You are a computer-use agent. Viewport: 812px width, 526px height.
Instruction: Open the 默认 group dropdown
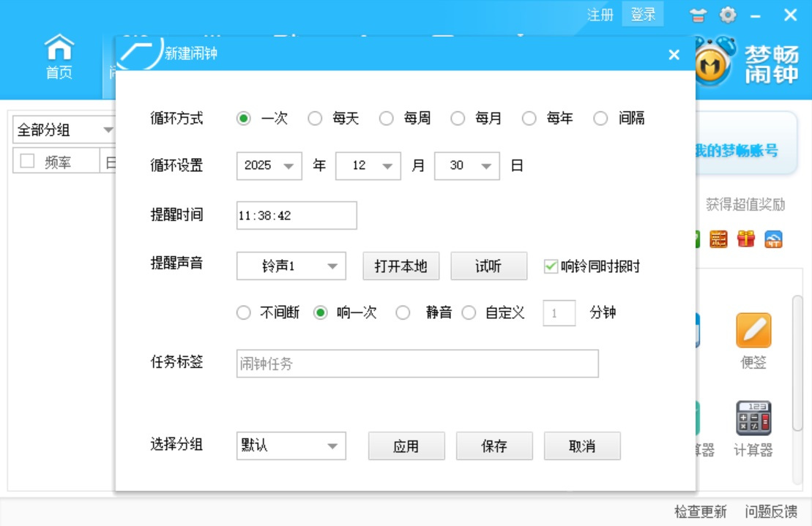[x=291, y=446]
